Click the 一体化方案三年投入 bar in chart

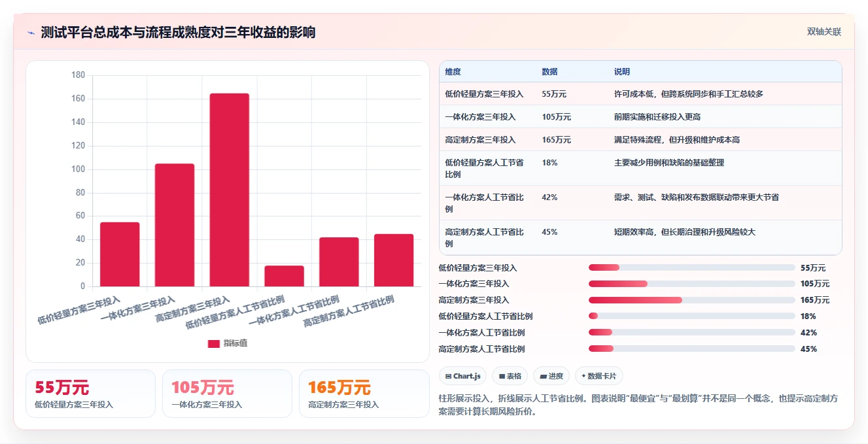click(175, 225)
